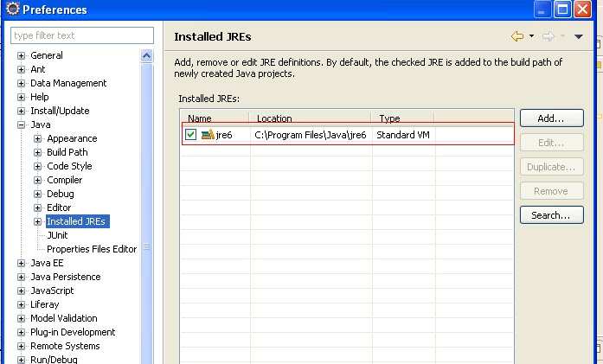Click the type filter text field
This screenshot has height=364, width=603.
coord(82,35)
